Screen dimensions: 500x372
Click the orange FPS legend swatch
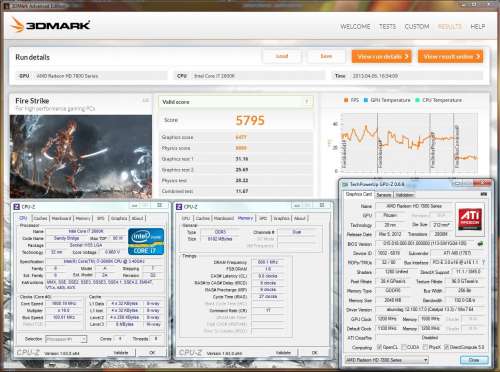coord(346,100)
